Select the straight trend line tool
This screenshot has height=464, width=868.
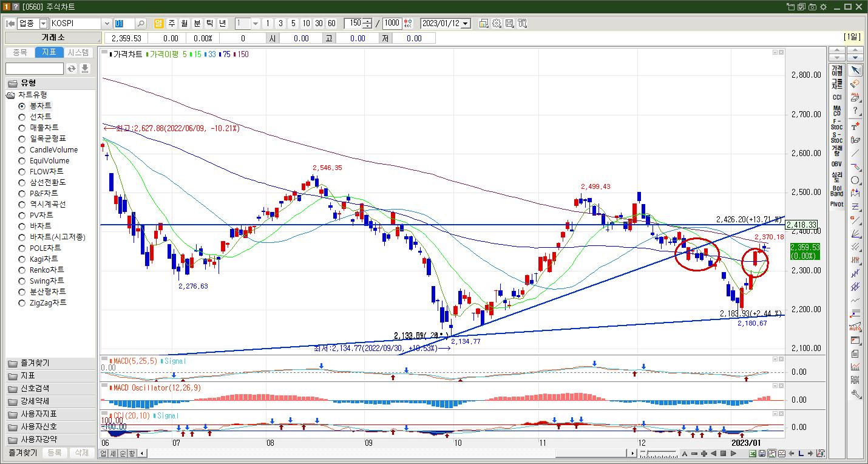tap(855, 154)
